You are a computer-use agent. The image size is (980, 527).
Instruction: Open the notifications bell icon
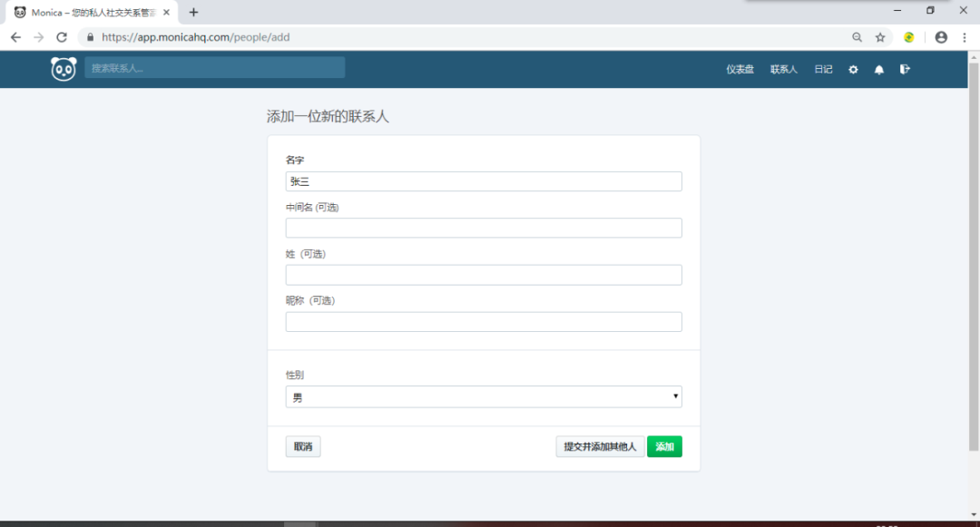(x=878, y=69)
